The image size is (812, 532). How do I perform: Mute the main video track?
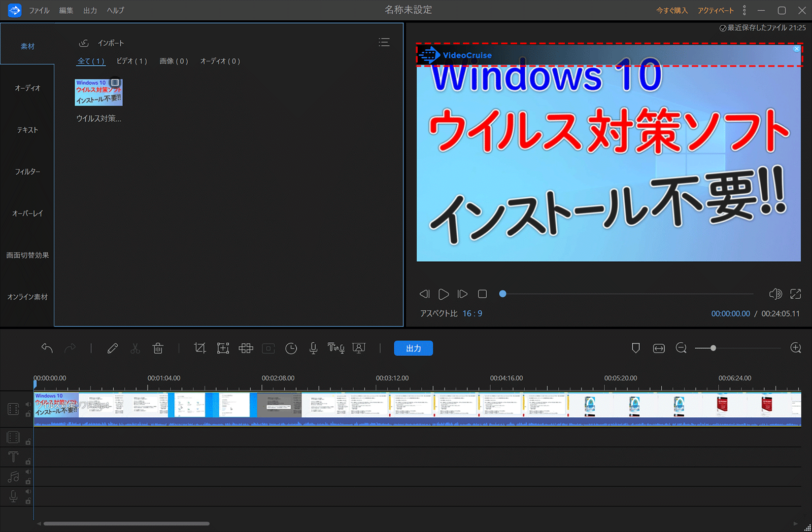[x=28, y=404]
